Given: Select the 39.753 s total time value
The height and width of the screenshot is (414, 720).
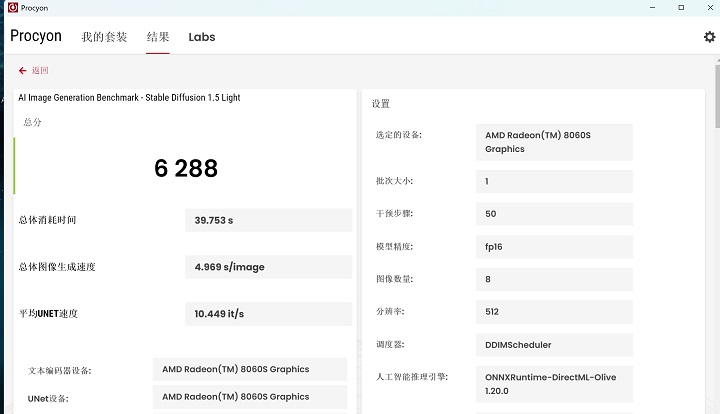Looking at the screenshot, I should point(268,220).
